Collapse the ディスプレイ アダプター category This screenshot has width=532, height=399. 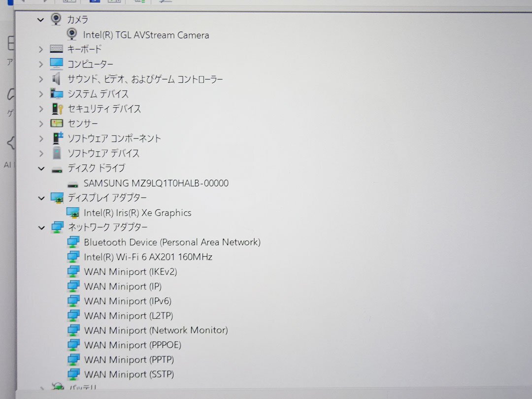click(x=41, y=198)
